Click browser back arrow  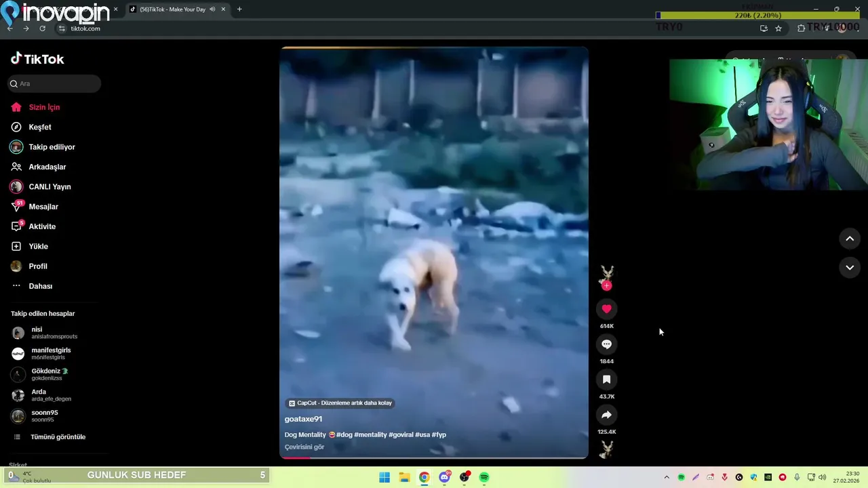pyautogui.click(x=9, y=28)
